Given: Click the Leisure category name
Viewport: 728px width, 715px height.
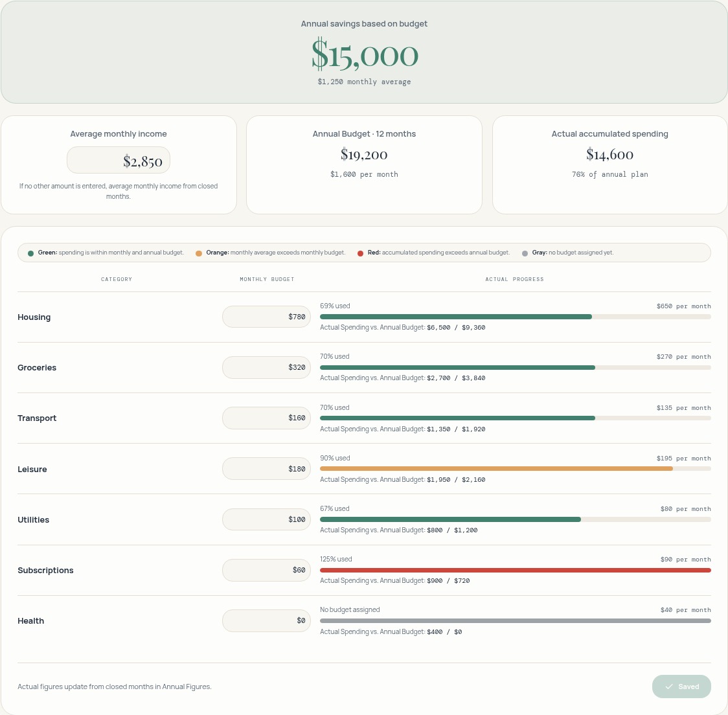Looking at the screenshot, I should [32, 469].
